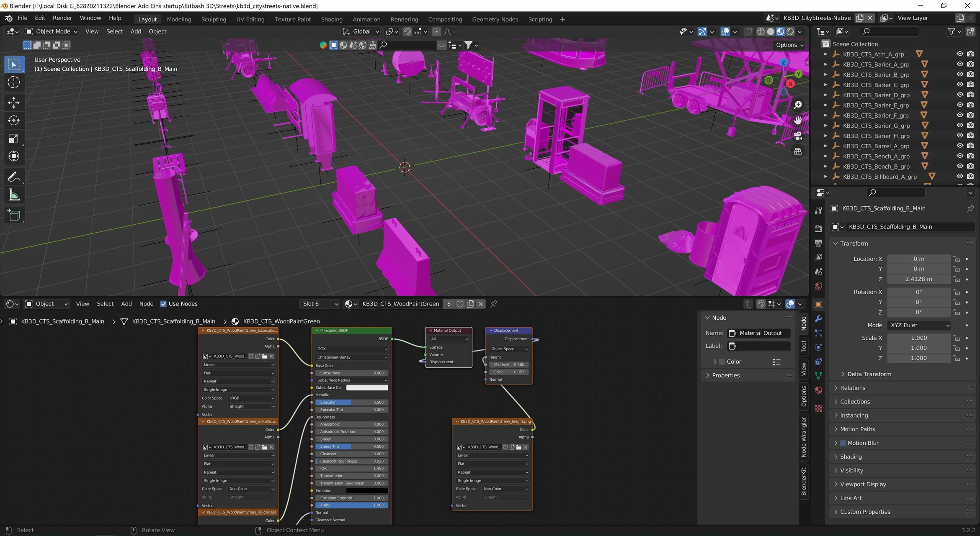Duplicate the WoodPaintGreen material
The width and height of the screenshot is (980, 536).
click(470, 304)
